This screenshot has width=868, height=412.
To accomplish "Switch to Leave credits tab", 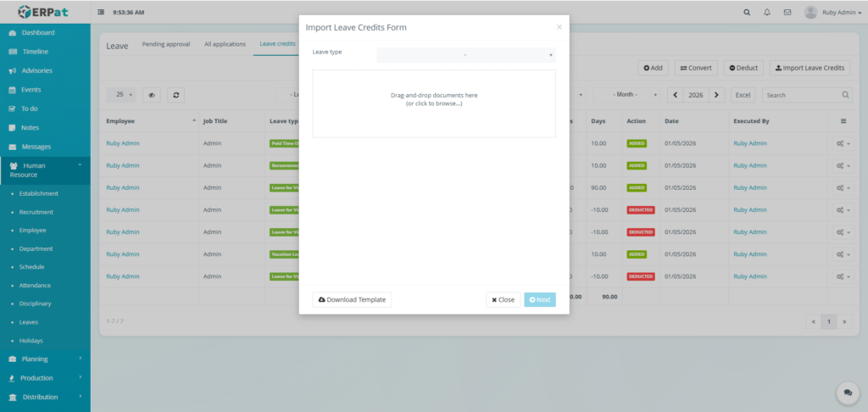I will tap(277, 44).
